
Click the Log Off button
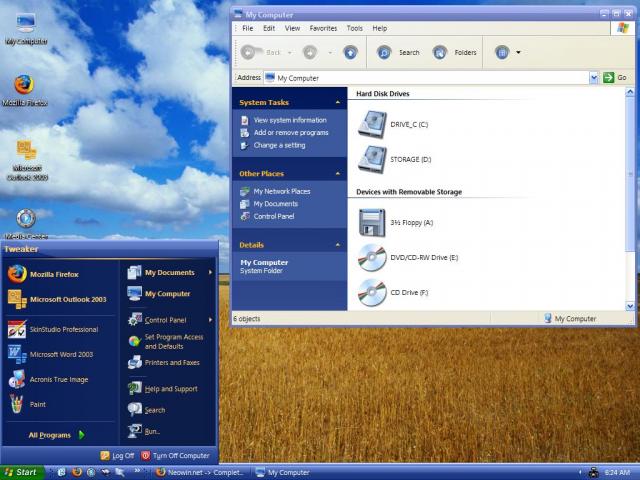pyautogui.click(x=117, y=456)
